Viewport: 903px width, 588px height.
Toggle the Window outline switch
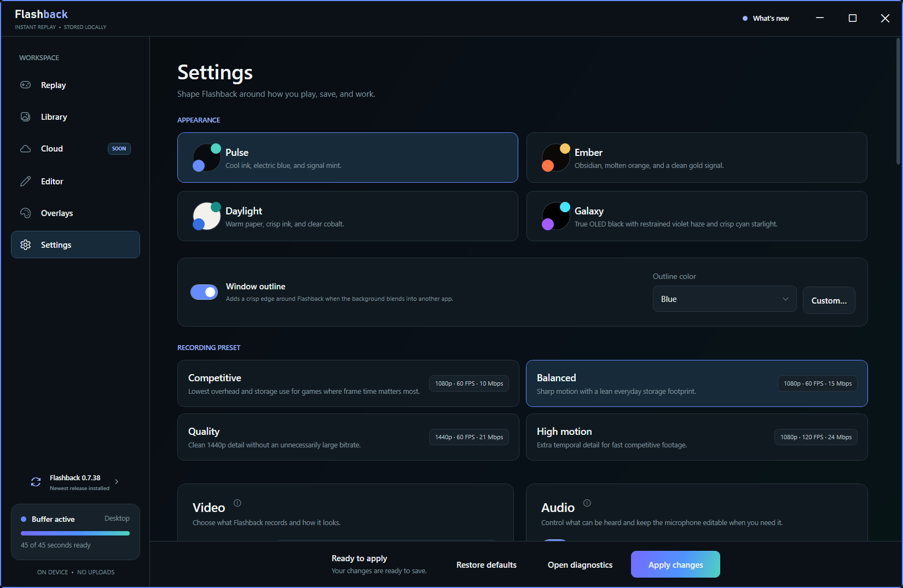point(204,292)
